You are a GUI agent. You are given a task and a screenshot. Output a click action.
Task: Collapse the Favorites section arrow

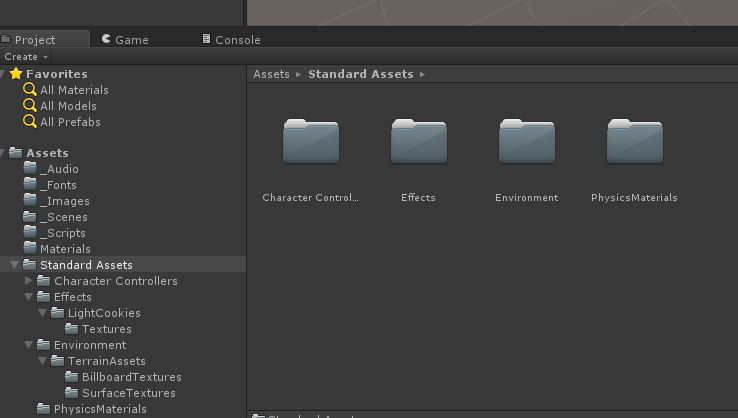click(2, 74)
